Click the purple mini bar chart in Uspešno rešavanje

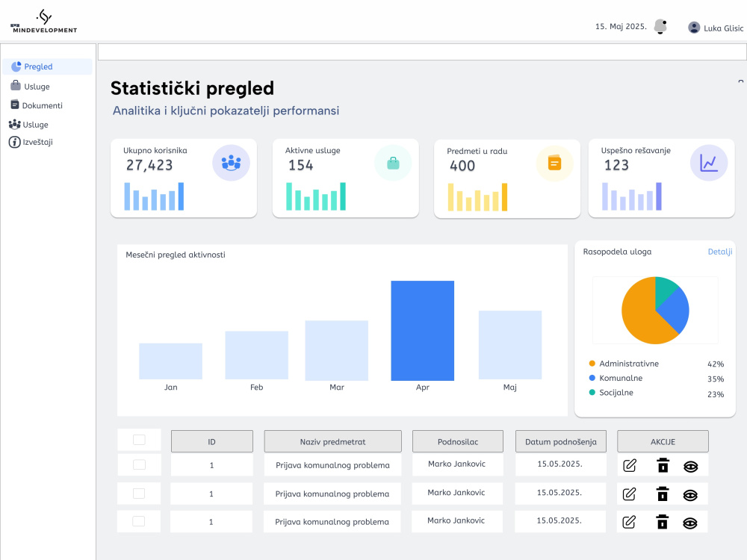pos(632,196)
